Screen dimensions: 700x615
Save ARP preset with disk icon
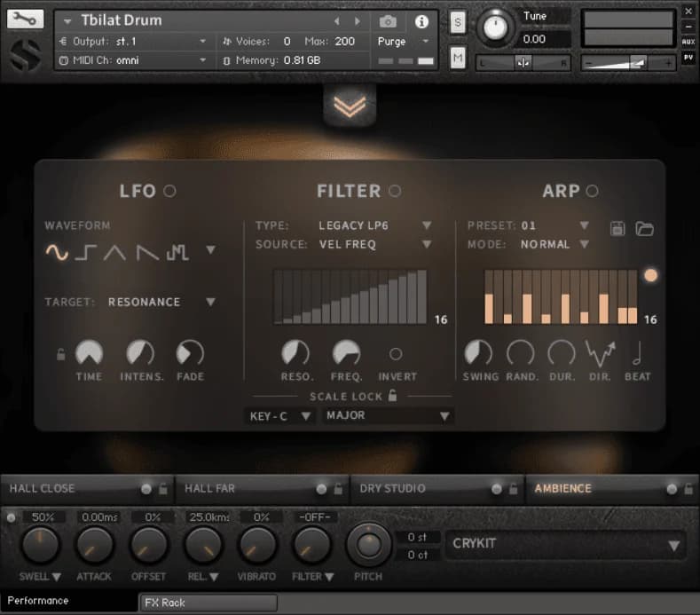pos(617,228)
